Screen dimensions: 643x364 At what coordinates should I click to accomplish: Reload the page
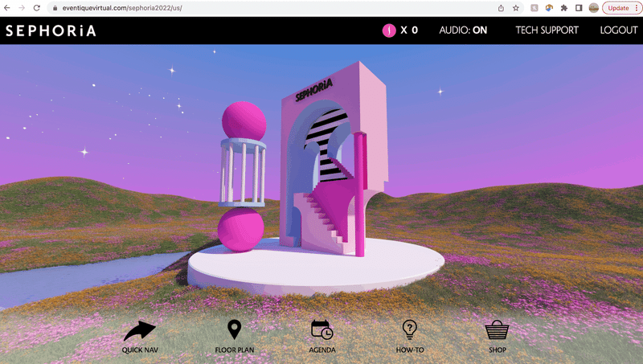point(36,8)
